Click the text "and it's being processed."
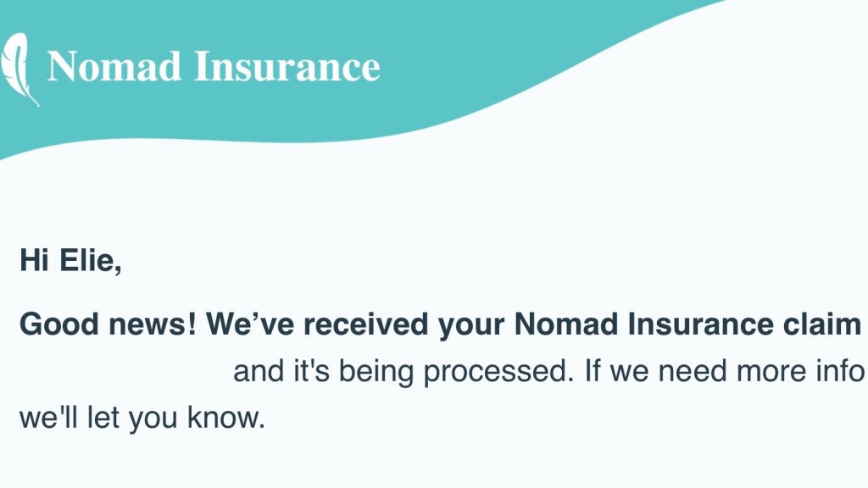The image size is (868, 488). pos(403,372)
